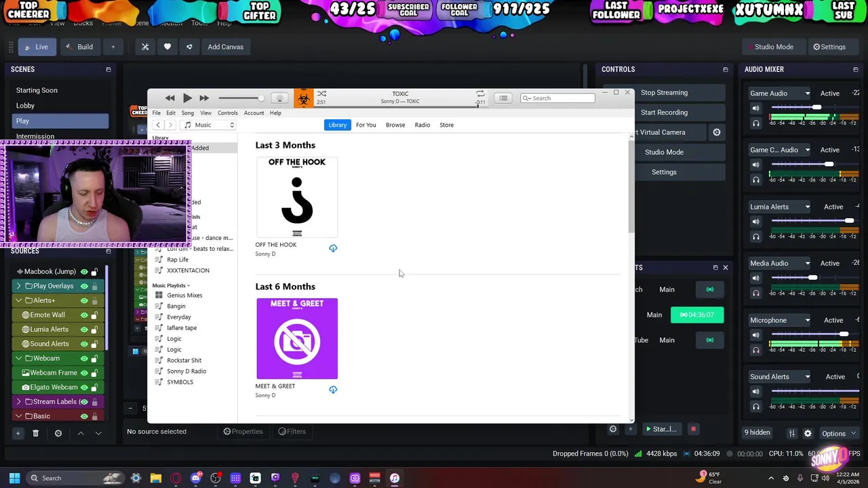
Task: Hide the Lumia Alerts source
Action: pyautogui.click(x=84, y=329)
